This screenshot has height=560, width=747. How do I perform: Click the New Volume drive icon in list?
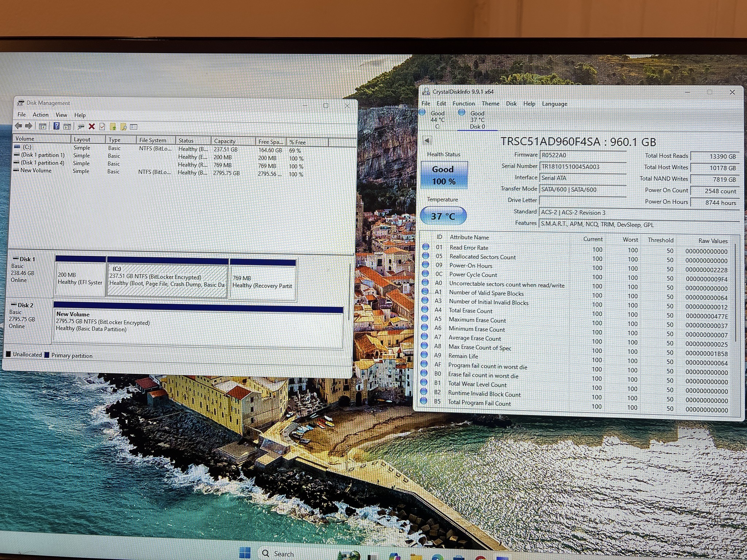click(x=16, y=170)
